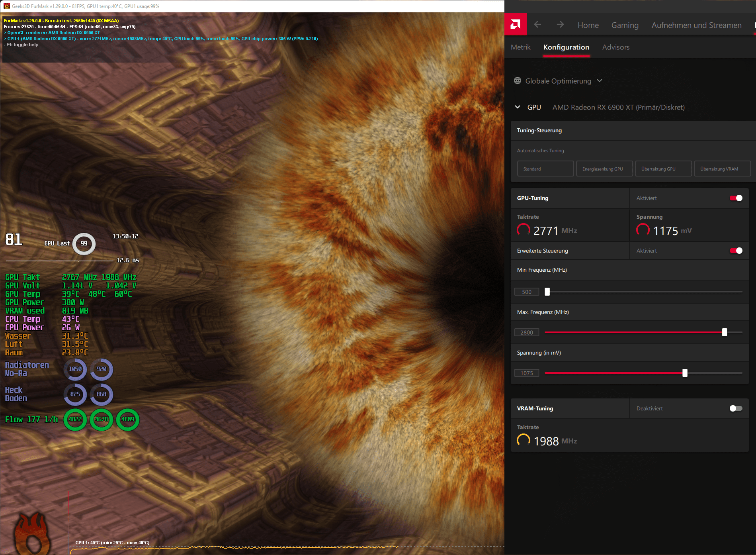The image size is (756, 555).
Task: Enable the VRAM-Tuning toggle
Action: tap(736, 408)
